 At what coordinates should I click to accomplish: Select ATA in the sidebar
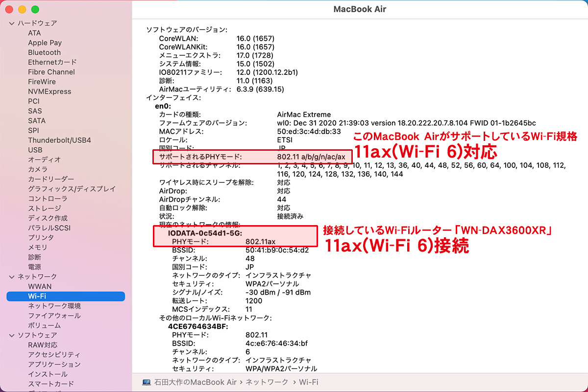pyautogui.click(x=34, y=33)
